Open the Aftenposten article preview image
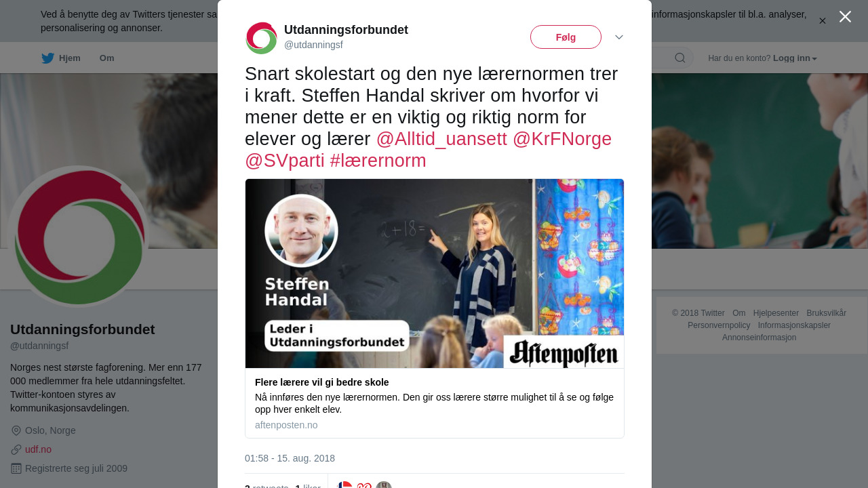Image resolution: width=868 pixels, height=488 pixels. pyautogui.click(x=435, y=274)
